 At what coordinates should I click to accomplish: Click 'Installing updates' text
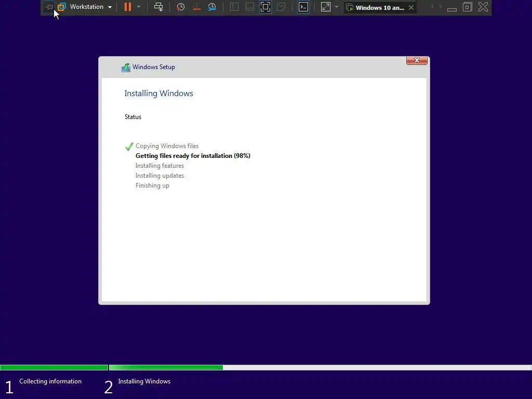159,176
